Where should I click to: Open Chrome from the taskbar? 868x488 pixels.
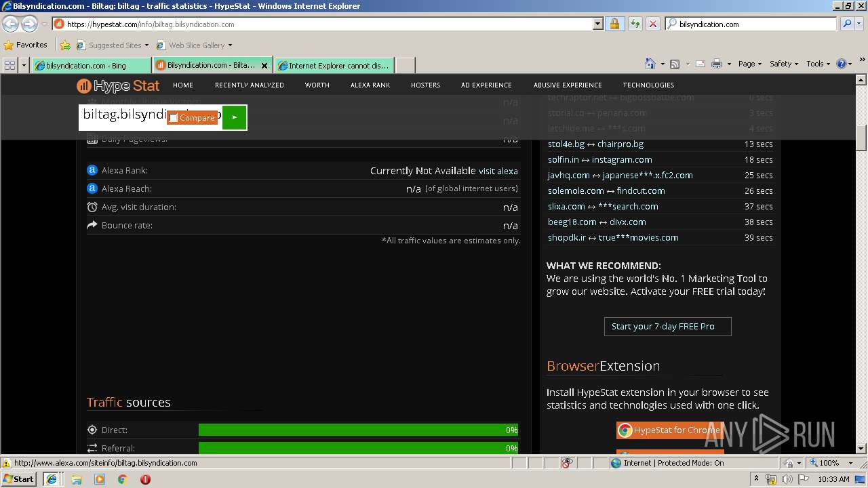[122, 479]
